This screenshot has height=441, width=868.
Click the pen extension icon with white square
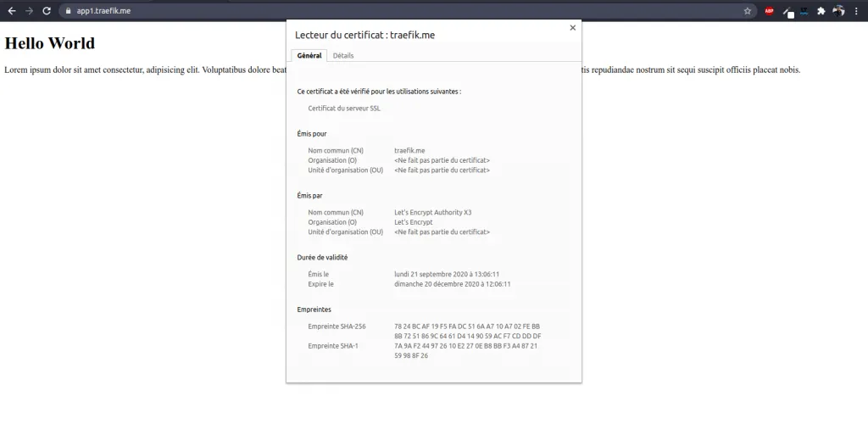[787, 12]
